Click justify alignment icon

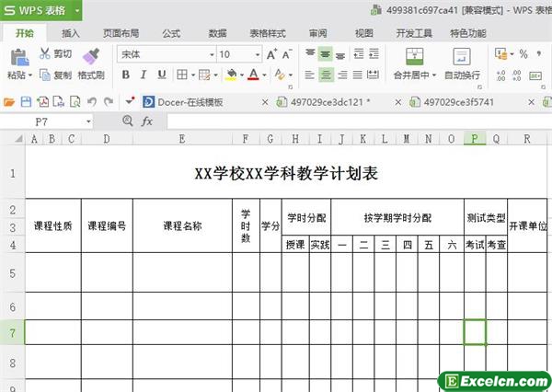(357, 75)
